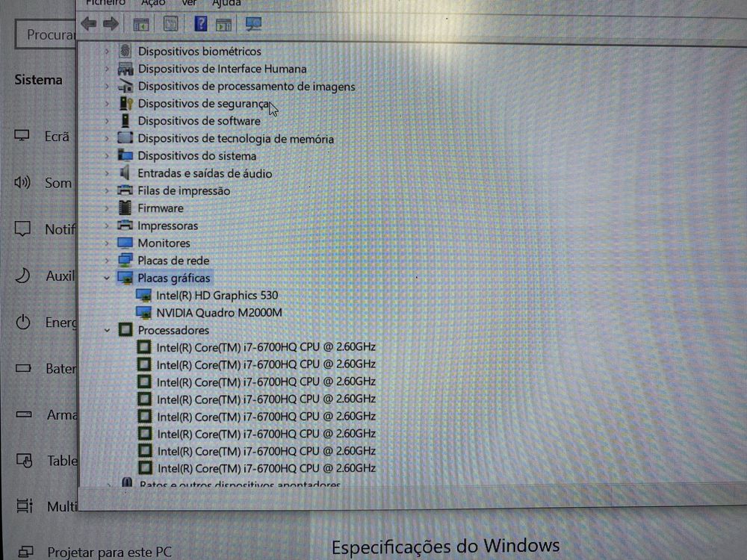
Task: Click the Dispositivos de tecnologia de memória icon
Action: coord(125,138)
